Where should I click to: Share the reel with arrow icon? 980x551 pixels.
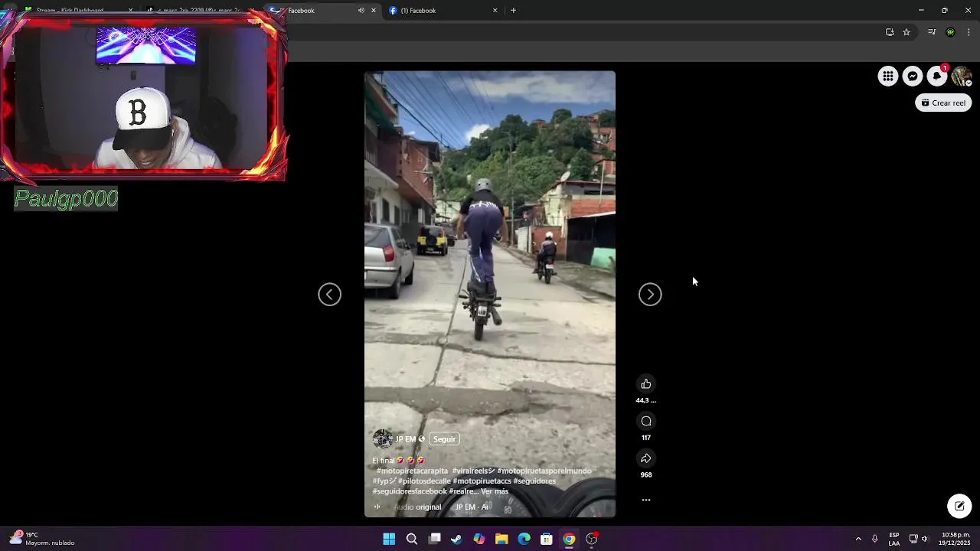coord(646,458)
